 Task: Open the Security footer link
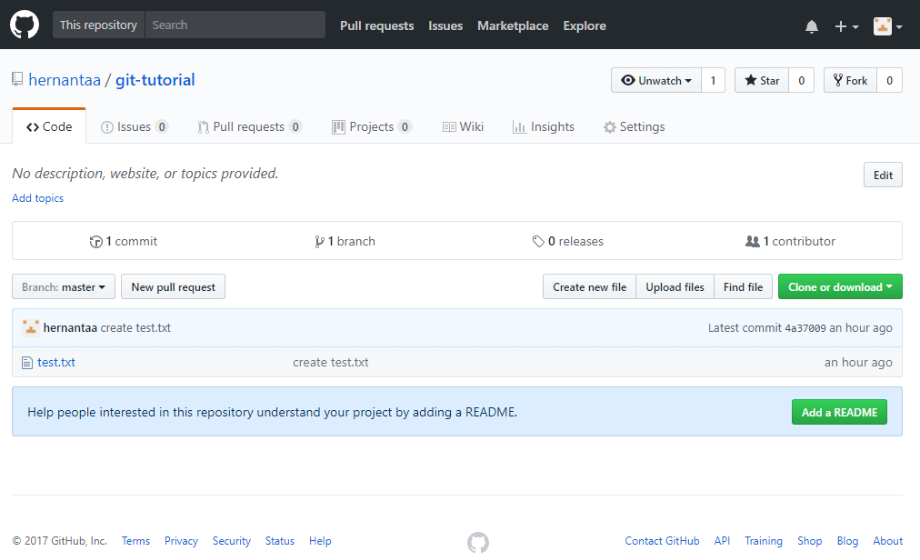pyautogui.click(x=231, y=541)
